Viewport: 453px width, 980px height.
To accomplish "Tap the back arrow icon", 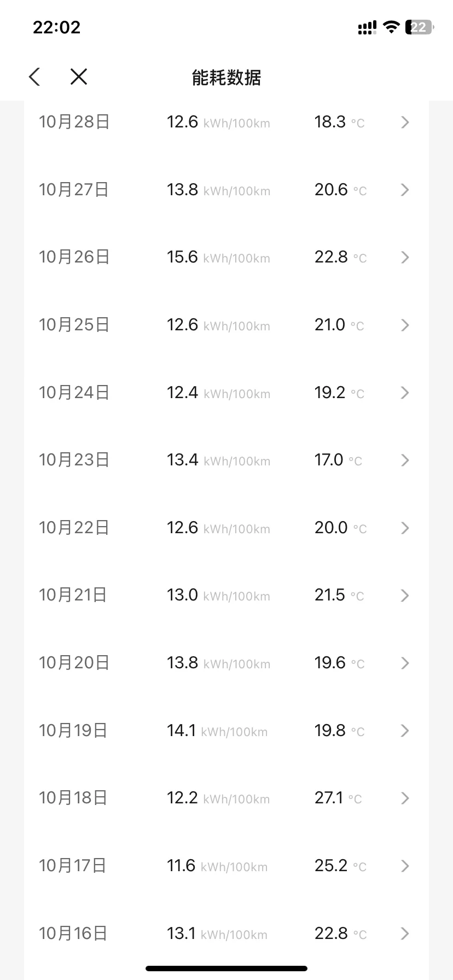I will 34,77.
